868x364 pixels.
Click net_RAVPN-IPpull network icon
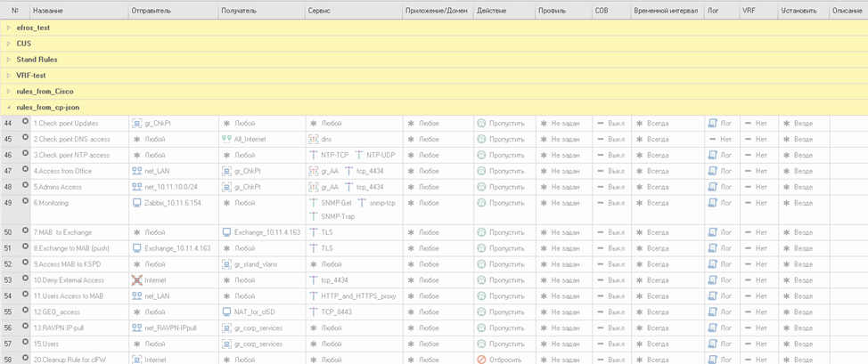point(136,328)
